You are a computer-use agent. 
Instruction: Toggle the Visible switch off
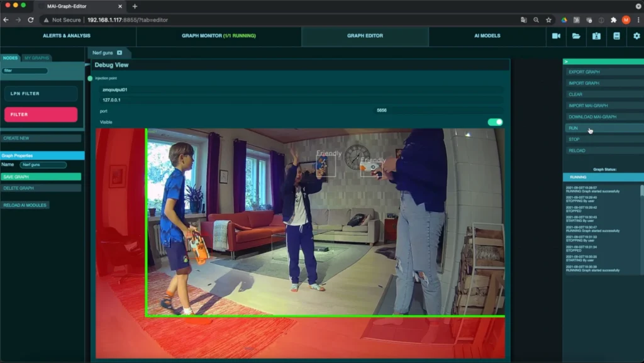click(x=495, y=122)
